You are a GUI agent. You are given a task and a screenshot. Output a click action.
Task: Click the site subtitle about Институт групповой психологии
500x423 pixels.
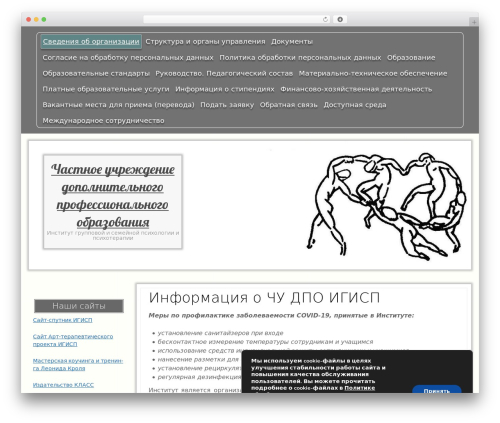pyautogui.click(x=113, y=235)
